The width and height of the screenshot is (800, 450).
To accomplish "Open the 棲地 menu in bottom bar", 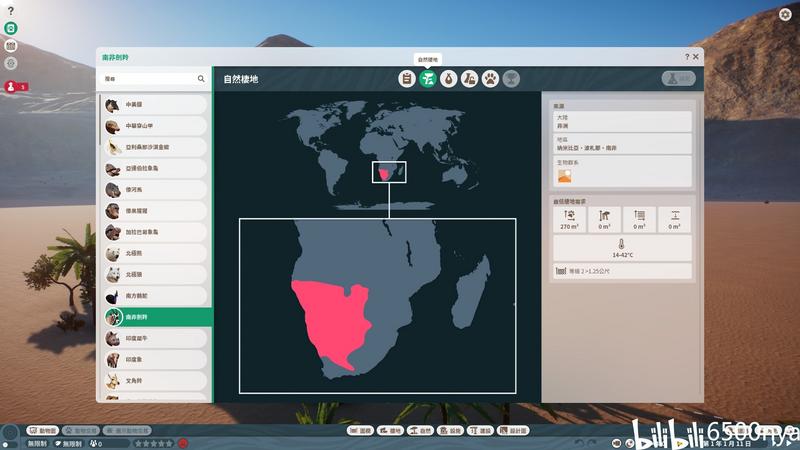I will pos(390,431).
